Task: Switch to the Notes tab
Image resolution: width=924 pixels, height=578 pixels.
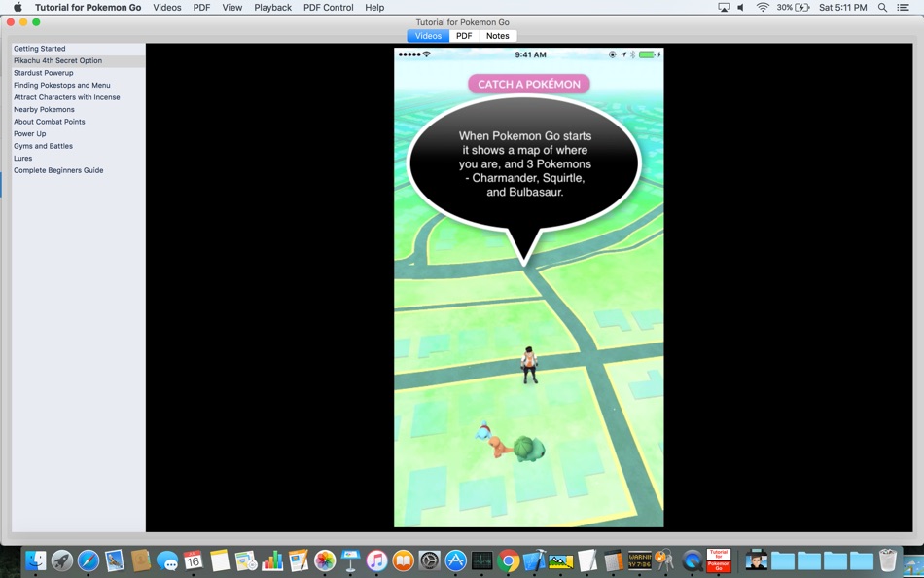Action: coord(497,36)
